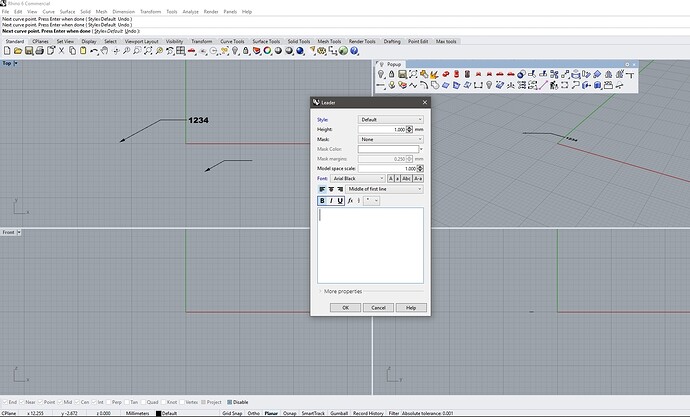Click the Open file folder icon
This screenshot has width=690, height=417.
(18, 51)
